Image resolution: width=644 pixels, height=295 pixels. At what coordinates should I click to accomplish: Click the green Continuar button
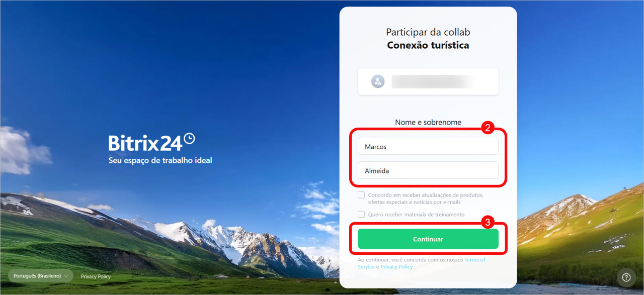pyautogui.click(x=428, y=239)
